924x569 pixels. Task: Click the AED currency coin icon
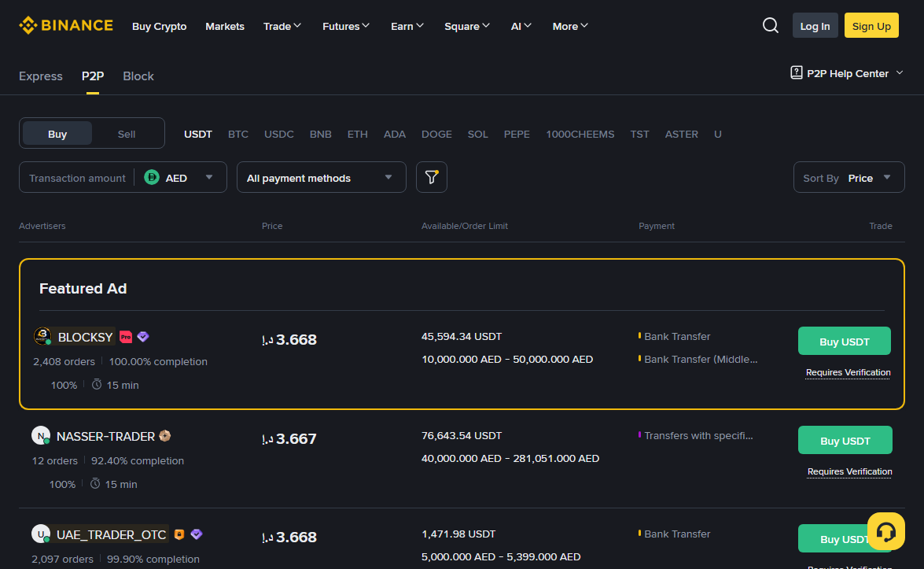152,177
